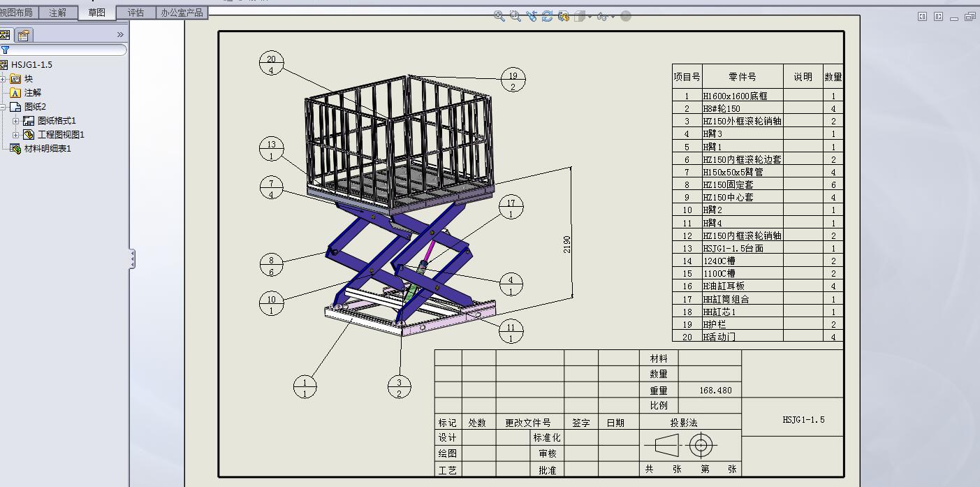
Task: Click balloon 17 on the drawing
Action: 511,208
